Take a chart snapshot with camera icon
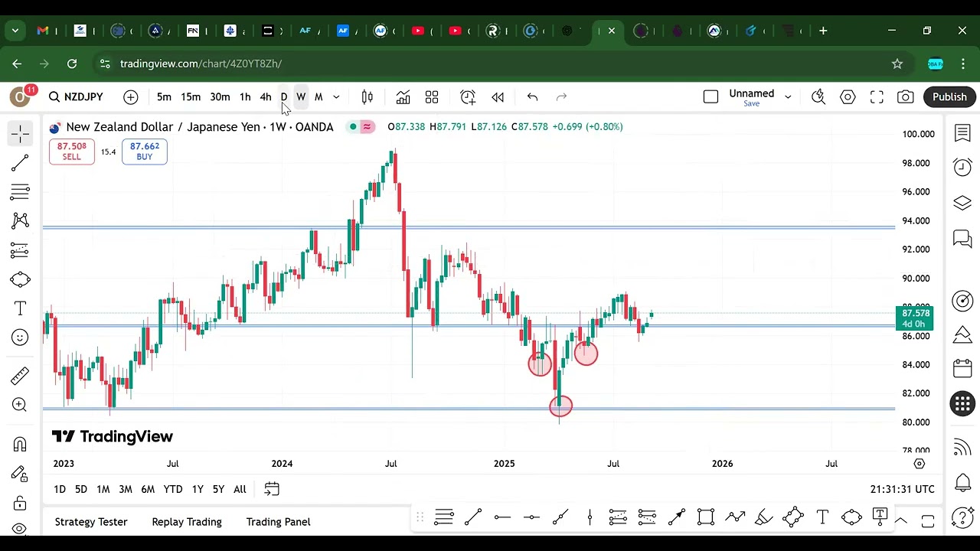 coord(905,97)
